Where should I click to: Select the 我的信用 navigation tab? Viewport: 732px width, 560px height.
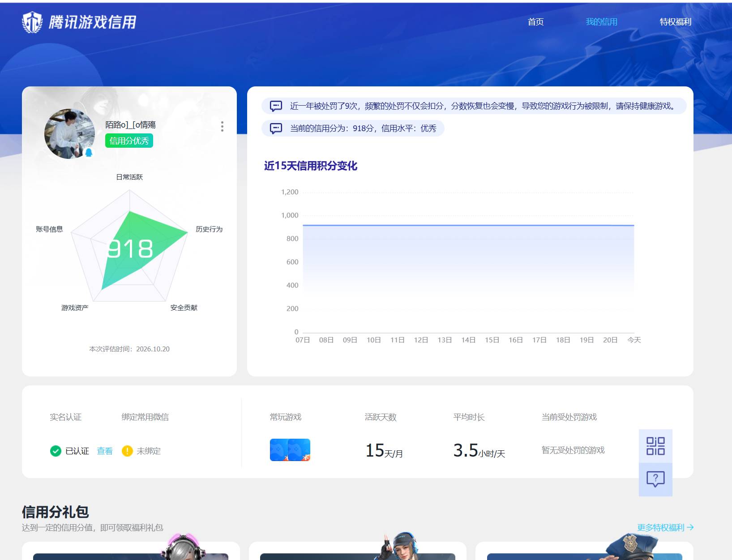tap(601, 22)
